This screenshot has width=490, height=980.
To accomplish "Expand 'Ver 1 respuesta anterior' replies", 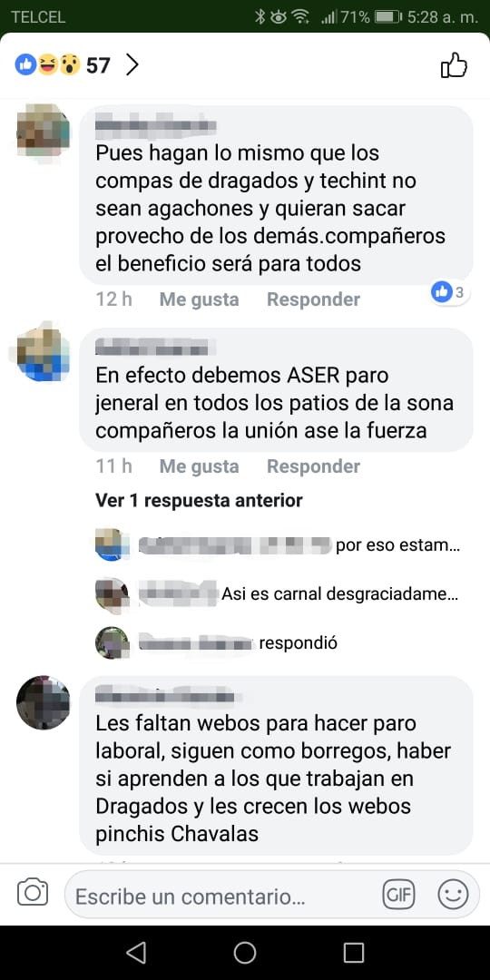I will (x=199, y=500).
